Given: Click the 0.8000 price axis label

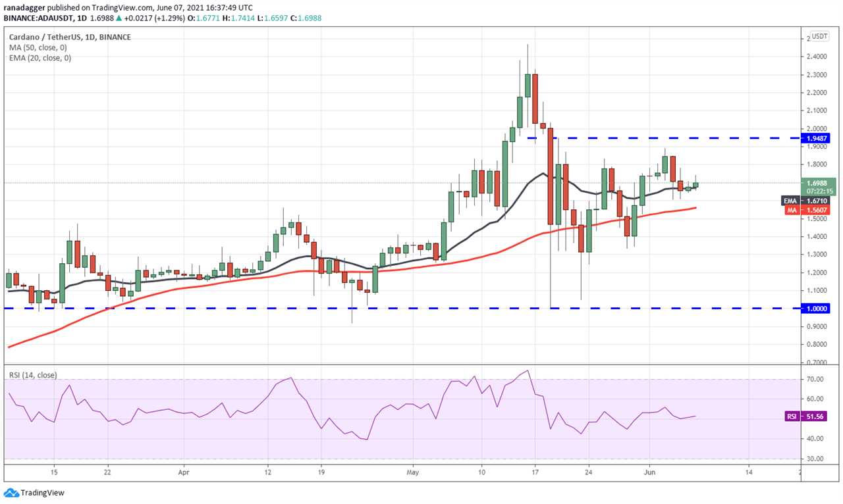Looking at the screenshot, I should [x=817, y=344].
